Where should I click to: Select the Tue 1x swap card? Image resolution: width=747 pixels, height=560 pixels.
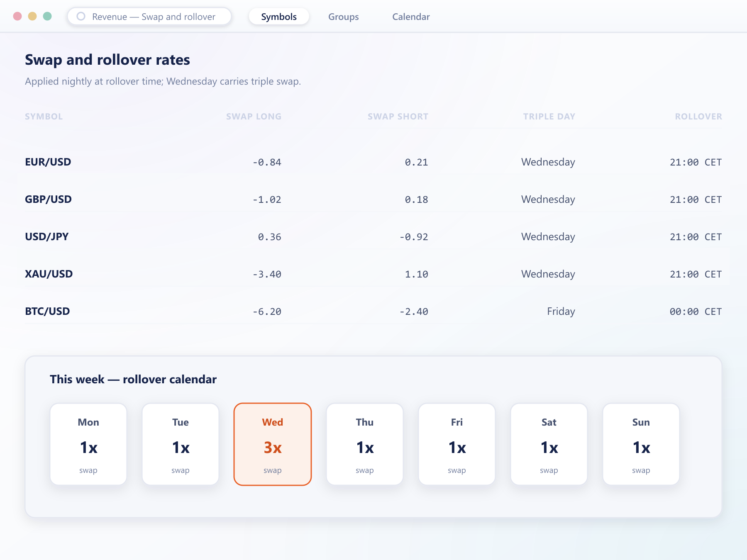181,444
